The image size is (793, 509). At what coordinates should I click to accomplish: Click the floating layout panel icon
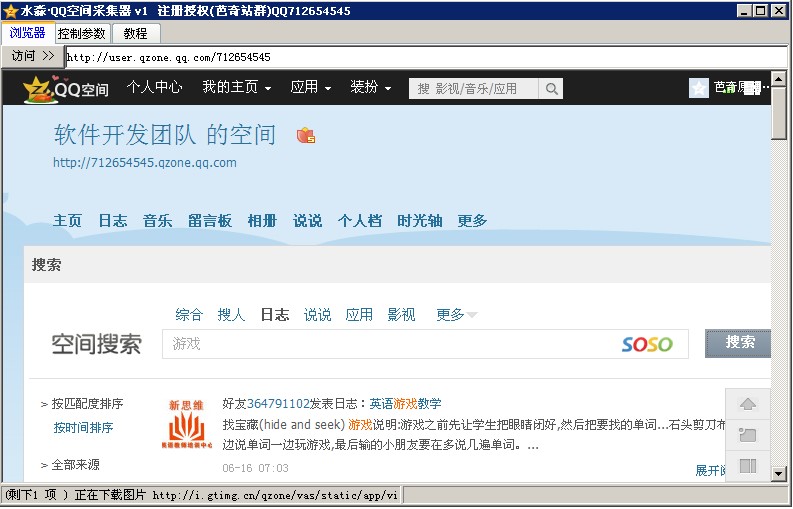[747, 465]
